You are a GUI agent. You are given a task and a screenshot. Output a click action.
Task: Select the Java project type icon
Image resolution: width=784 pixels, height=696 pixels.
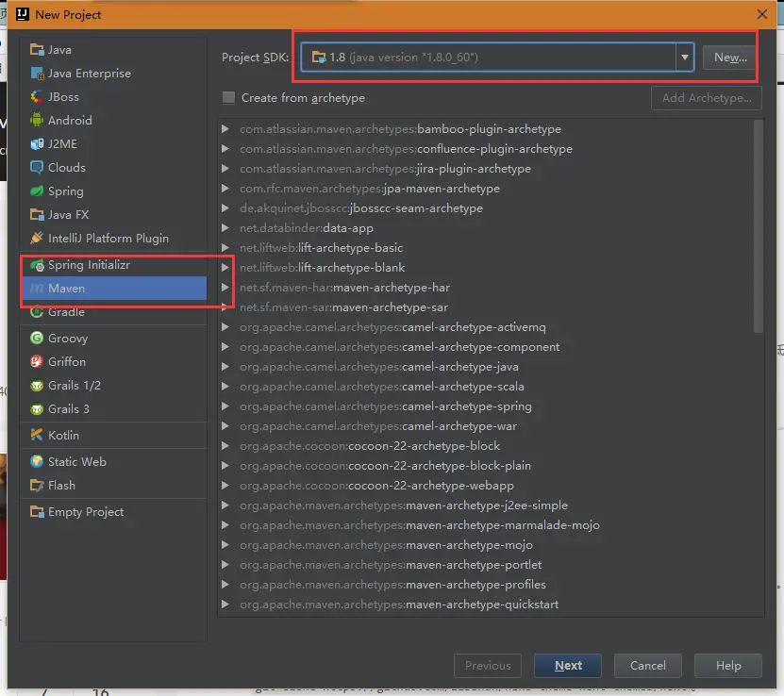[37, 50]
